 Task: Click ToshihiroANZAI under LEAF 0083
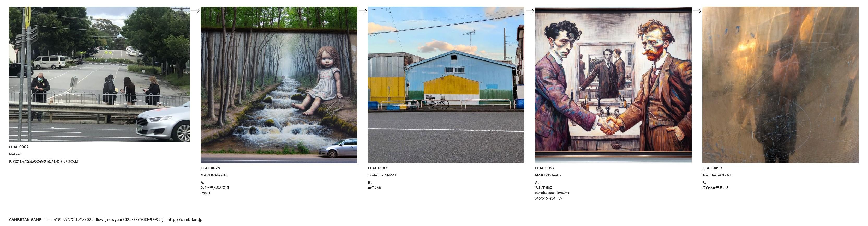click(382, 175)
